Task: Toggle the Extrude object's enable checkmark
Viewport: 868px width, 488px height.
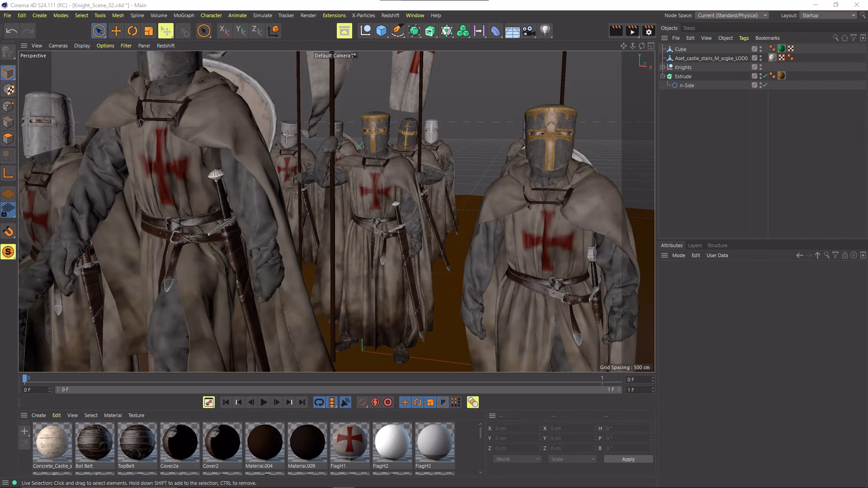Action: (x=765, y=76)
